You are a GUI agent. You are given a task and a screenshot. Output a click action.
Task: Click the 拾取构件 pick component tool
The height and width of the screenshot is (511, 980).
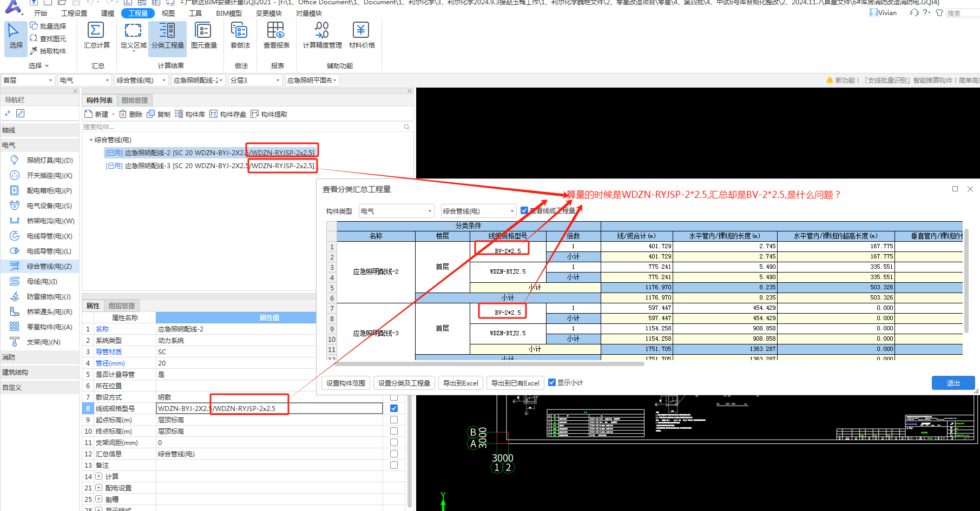click(x=48, y=51)
